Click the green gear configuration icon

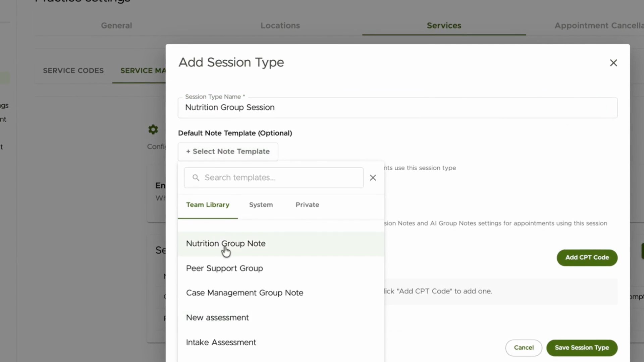tap(153, 129)
